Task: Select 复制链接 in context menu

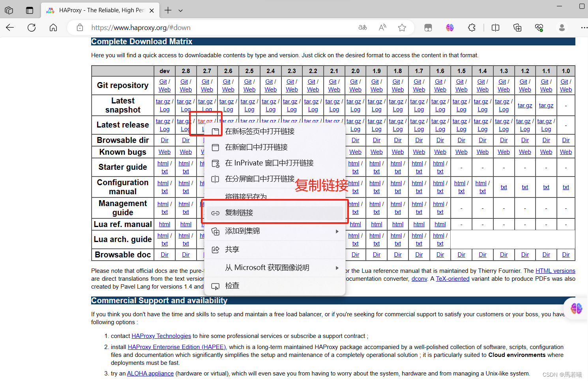Action: pos(275,213)
